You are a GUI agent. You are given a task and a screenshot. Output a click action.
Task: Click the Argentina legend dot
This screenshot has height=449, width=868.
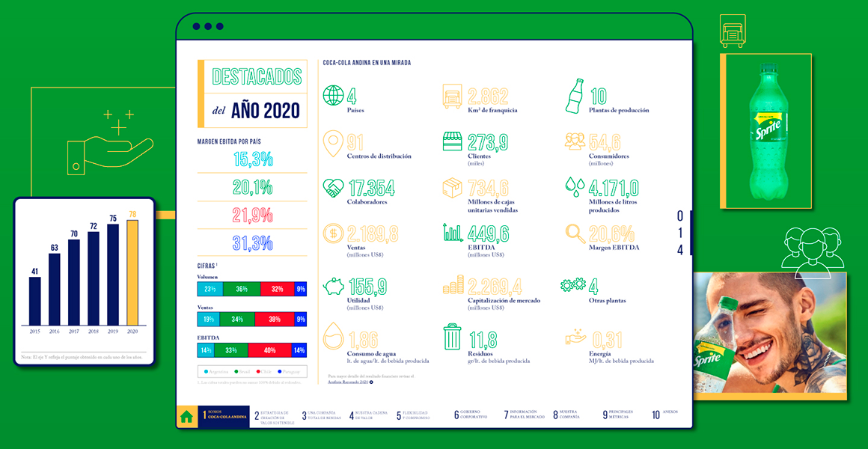tap(206, 371)
